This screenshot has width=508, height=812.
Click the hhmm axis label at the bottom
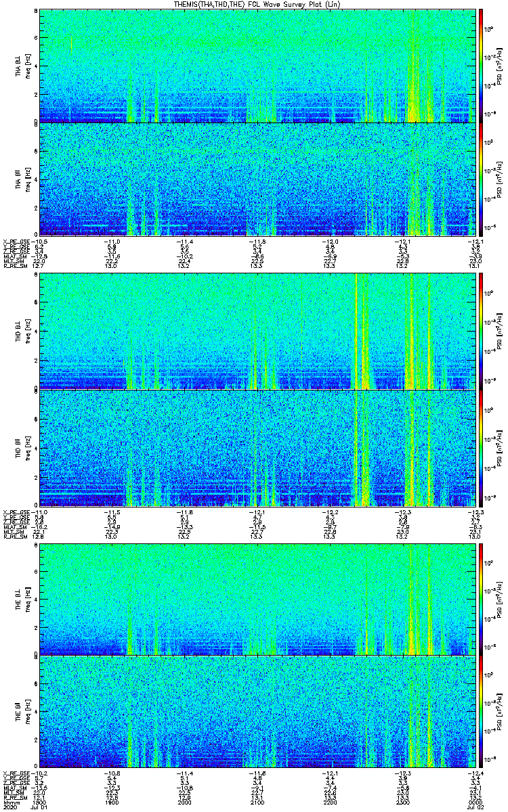tap(10, 802)
